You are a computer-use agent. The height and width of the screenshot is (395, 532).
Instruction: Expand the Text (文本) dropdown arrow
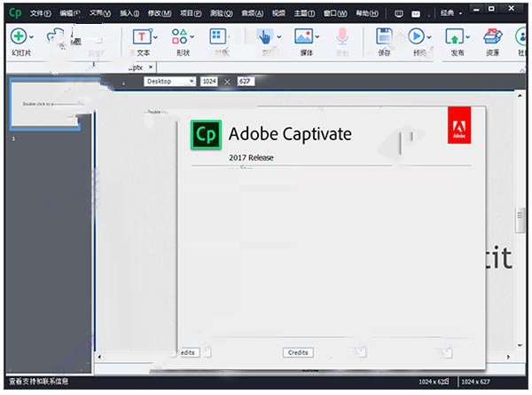[x=155, y=37]
